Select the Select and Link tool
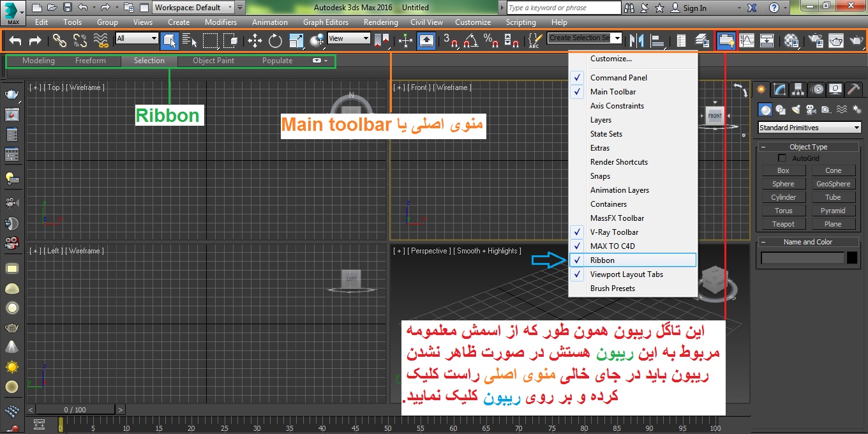Screen dimensions: 868x434 (x=59, y=40)
